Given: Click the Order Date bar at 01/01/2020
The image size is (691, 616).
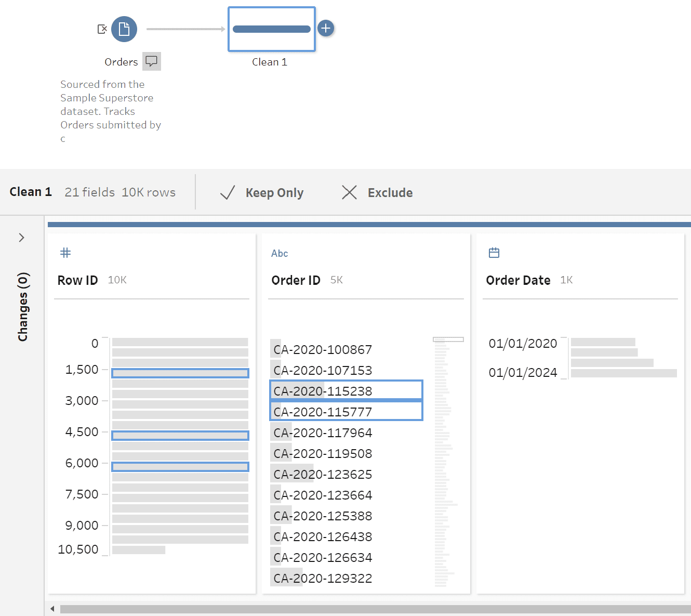Looking at the screenshot, I should click(x=603, y=342).
